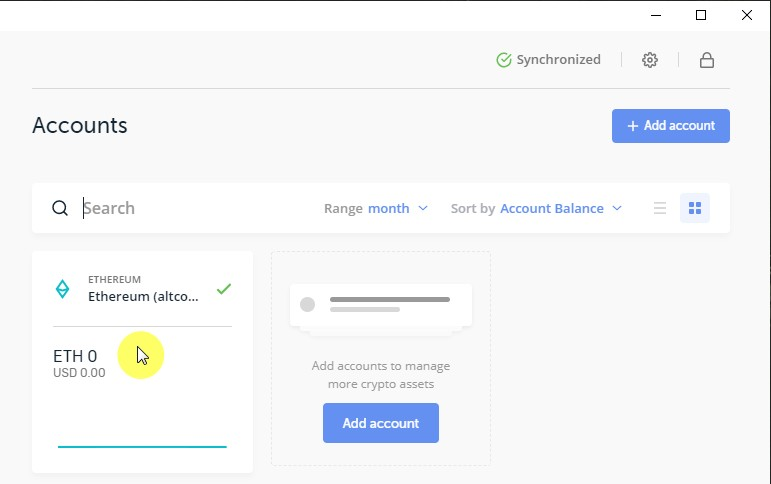Click the search magnifier icon
The height and width of the screenshot is (484, 771).
pos(60,208)
